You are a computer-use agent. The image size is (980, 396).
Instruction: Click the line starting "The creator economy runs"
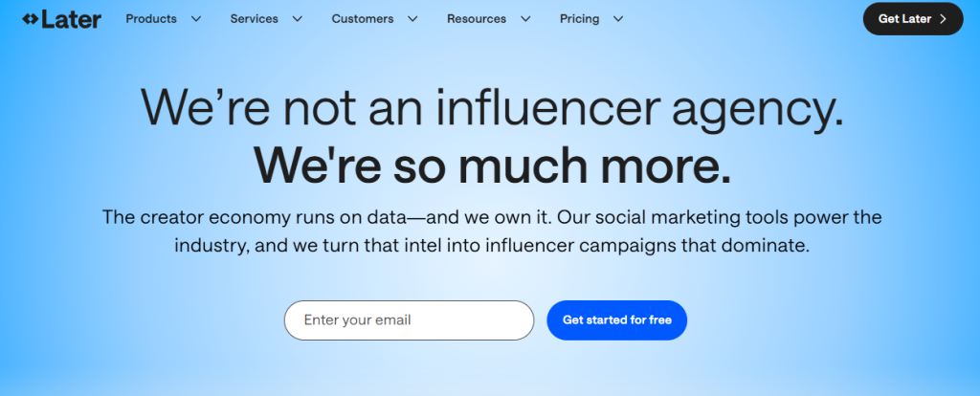(492, 217)
